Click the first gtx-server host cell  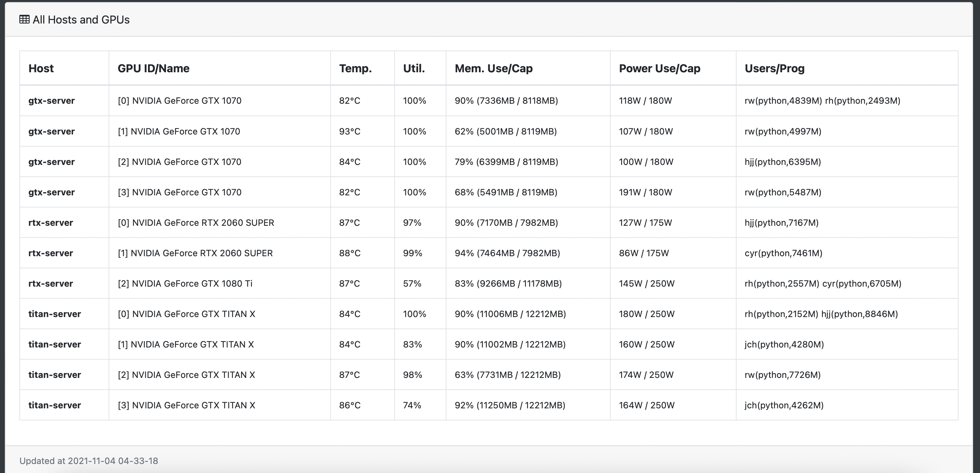coord(52,101)
